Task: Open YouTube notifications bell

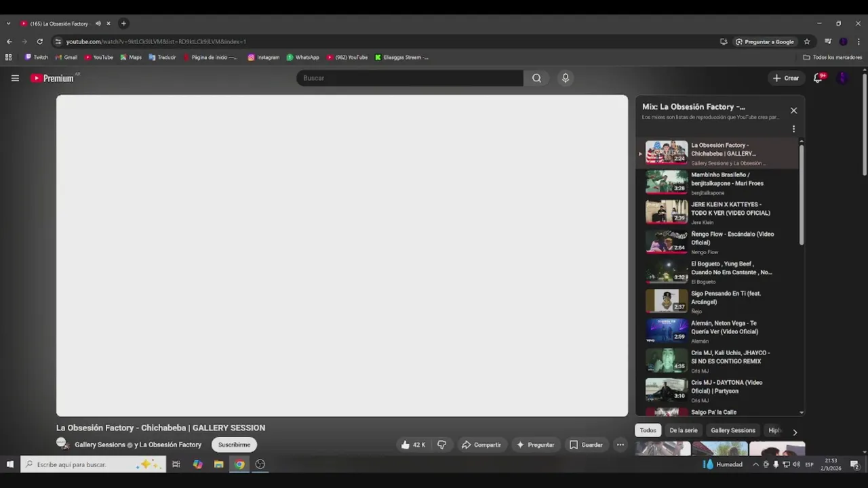Action: pos(818,78)
